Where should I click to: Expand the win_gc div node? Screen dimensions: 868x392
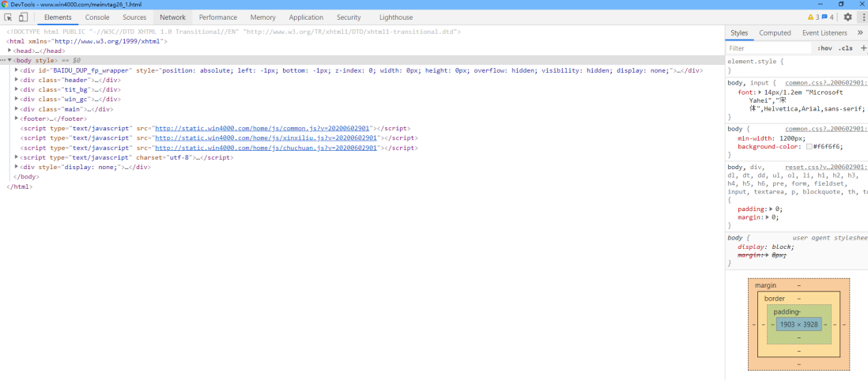pyautogui.click(x=17, y=99)
